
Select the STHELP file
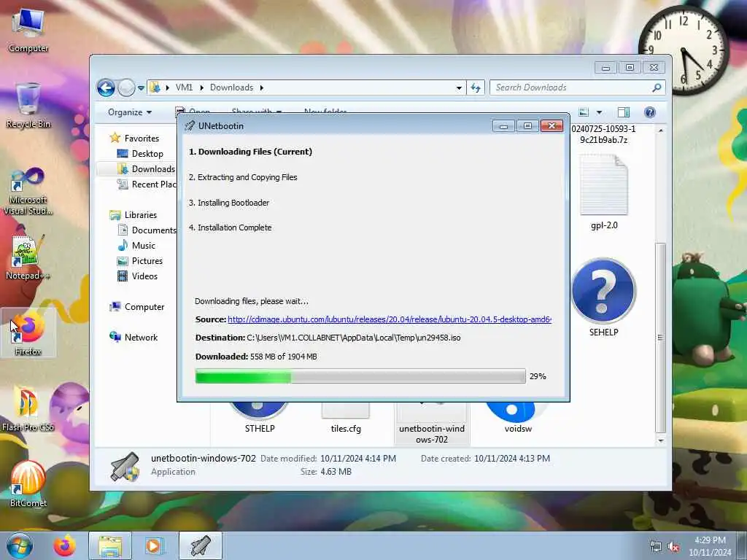[x=260, y=418]
